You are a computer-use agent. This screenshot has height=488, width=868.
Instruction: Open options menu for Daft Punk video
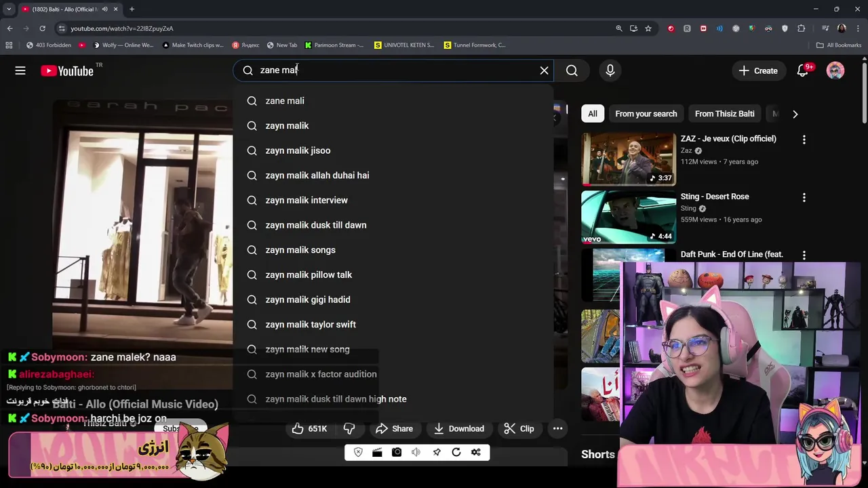click(804, 255)
